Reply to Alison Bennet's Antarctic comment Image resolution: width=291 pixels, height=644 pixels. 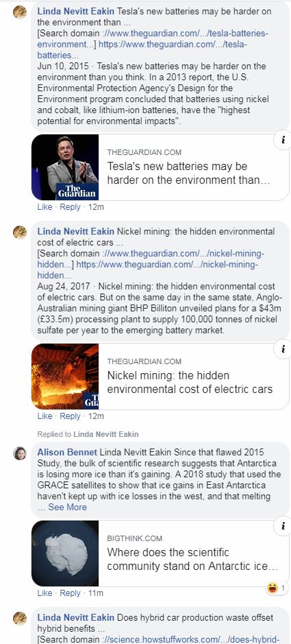point(70,593)
